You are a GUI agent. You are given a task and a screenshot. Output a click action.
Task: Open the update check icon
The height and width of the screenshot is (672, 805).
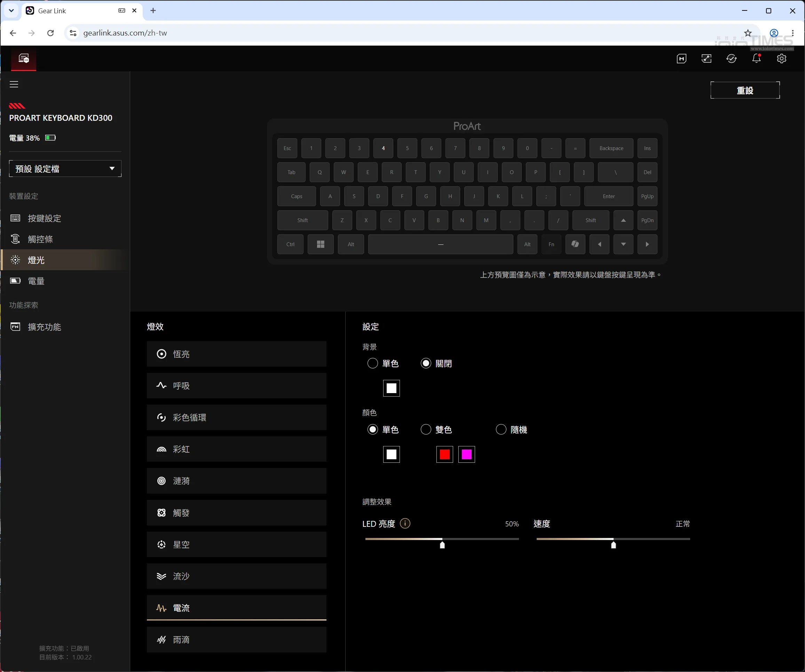(x=732, y=59)
